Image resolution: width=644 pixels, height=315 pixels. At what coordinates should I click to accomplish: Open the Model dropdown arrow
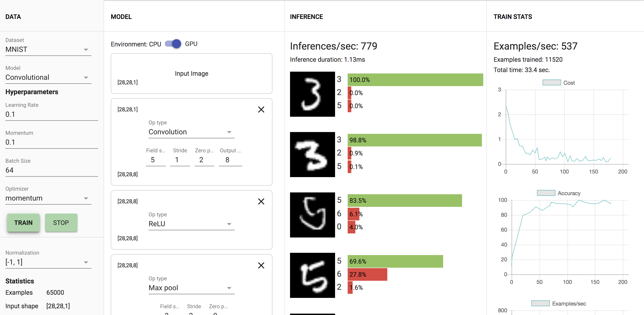[x=86, y=78]
